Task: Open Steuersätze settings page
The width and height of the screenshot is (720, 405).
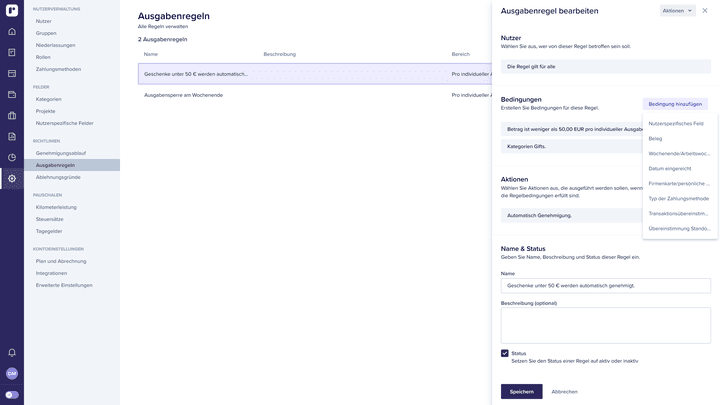Action: (50, 219)
